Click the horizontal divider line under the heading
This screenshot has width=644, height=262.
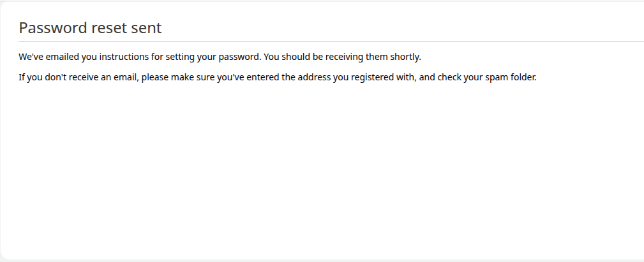331,42
